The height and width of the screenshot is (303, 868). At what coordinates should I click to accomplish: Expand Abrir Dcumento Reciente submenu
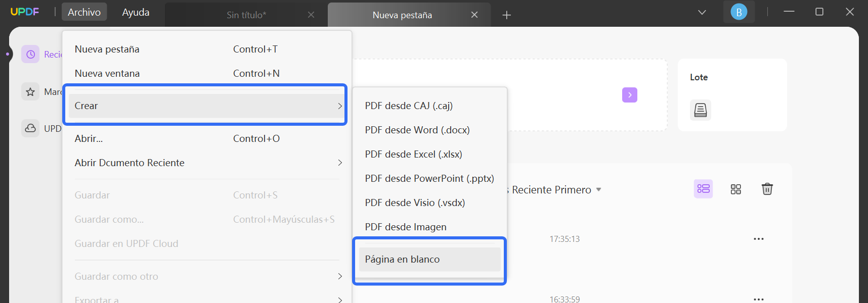(x=204, y=163)
